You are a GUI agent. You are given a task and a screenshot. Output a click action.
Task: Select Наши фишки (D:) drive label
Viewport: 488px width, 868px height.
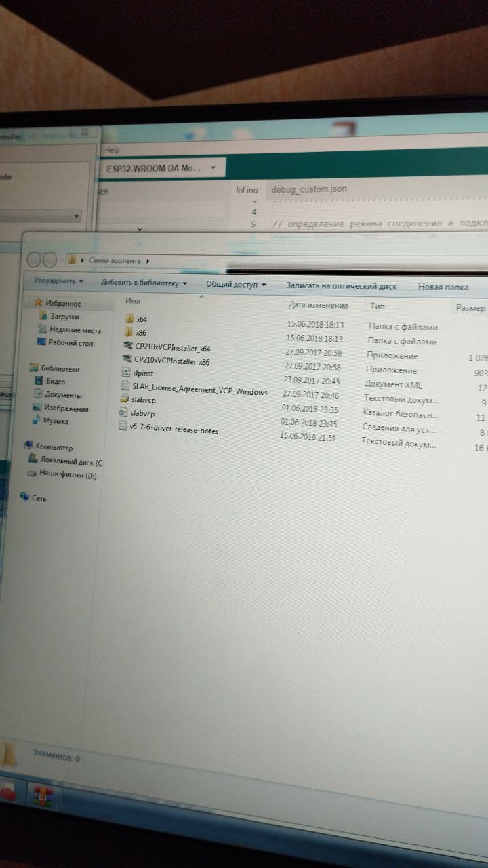67,475
